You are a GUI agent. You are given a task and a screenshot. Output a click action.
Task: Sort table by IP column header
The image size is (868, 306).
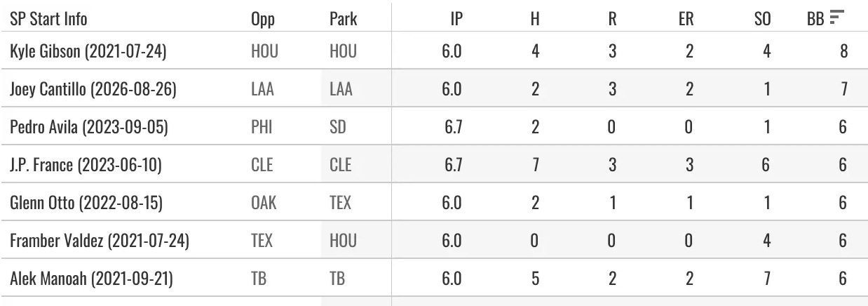[x=456, y=18]
